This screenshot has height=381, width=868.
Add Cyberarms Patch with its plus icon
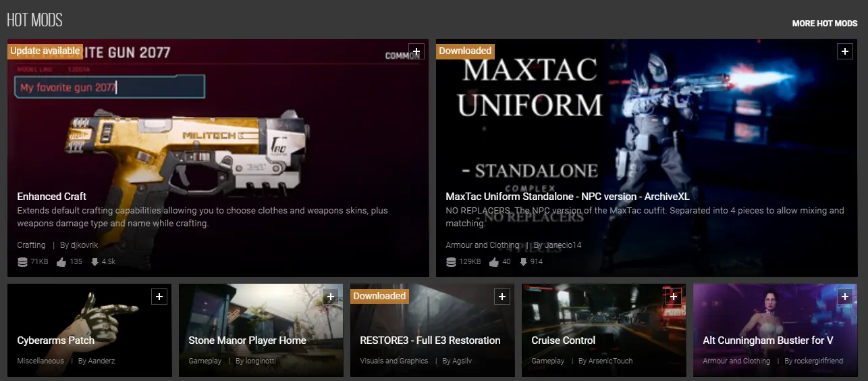[159, 297]
